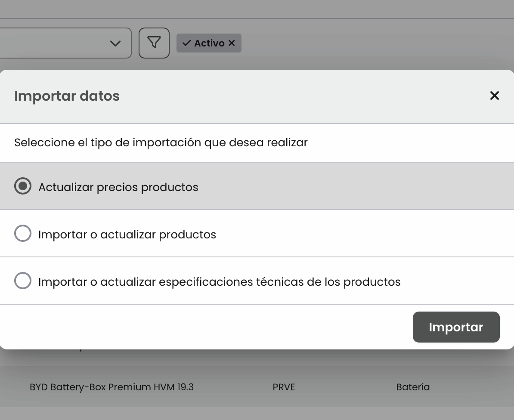The width and height of the screenshot is (514, 420).
Task: Click the Seleccione el tipo de importación text
Action: [161, 142]
